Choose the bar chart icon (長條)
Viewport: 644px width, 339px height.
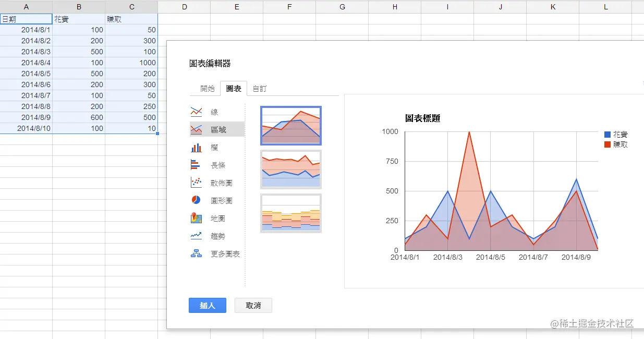(196, 165)
